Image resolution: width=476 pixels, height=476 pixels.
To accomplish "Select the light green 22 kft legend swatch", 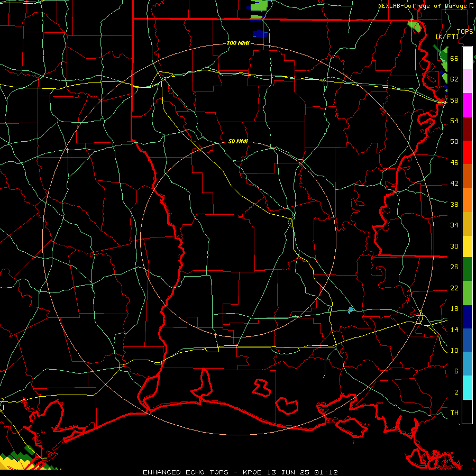I will [x=467, y=293].
